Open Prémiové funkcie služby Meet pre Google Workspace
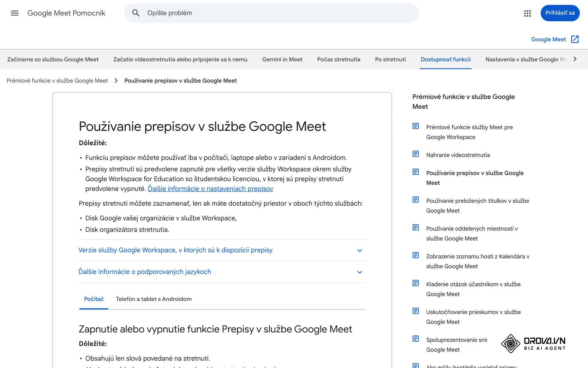 pos(469,132)
